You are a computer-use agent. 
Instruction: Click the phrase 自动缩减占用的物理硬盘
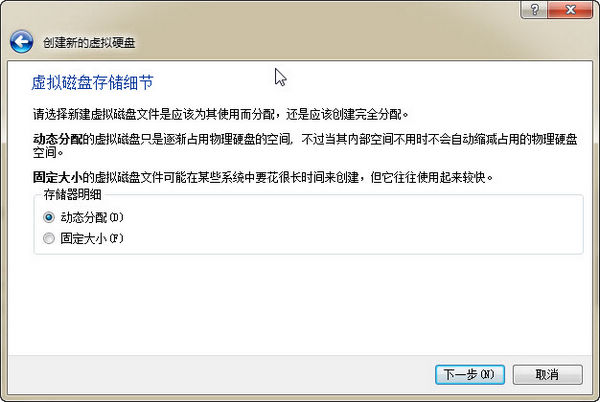coord(514,139)
